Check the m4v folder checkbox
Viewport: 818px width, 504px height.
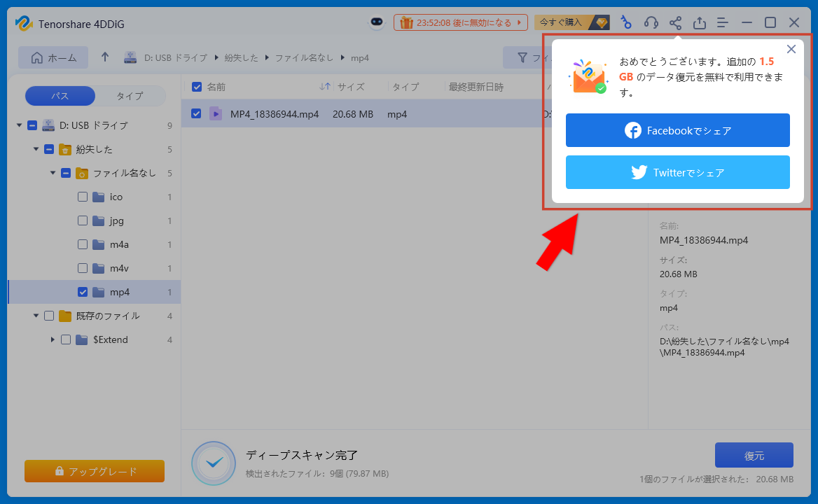pos(83,268)
